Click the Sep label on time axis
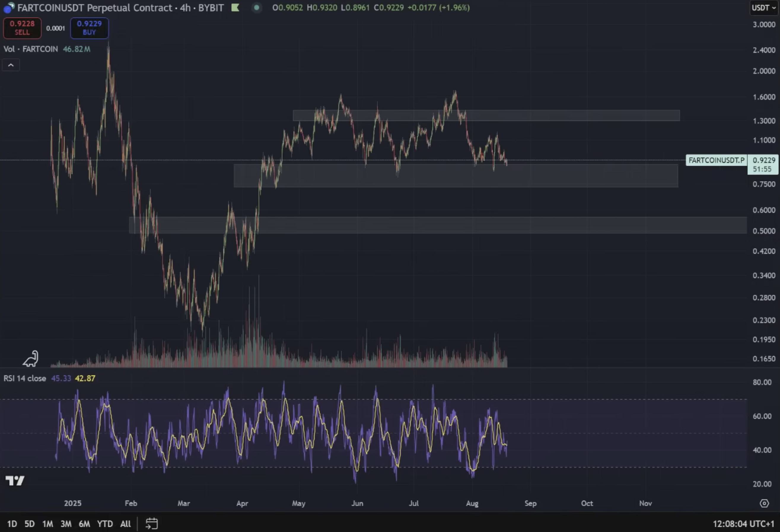Screen dimensions: 780x532 [531, 504]
